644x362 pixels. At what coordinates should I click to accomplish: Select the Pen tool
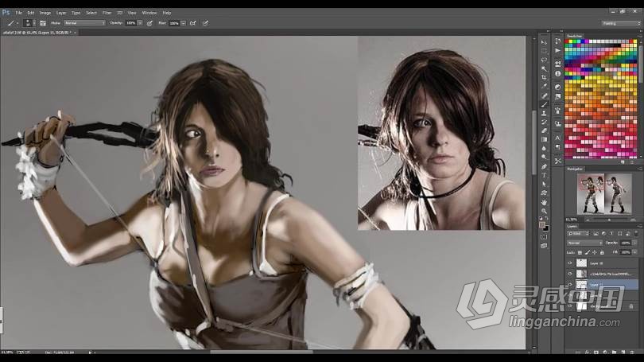(x=544, y=166)
